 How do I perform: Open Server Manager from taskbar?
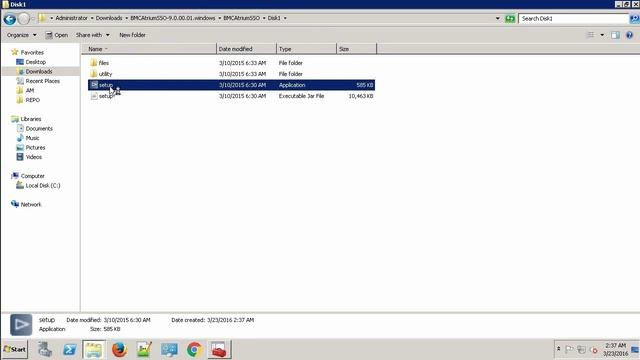pos(45,350)
